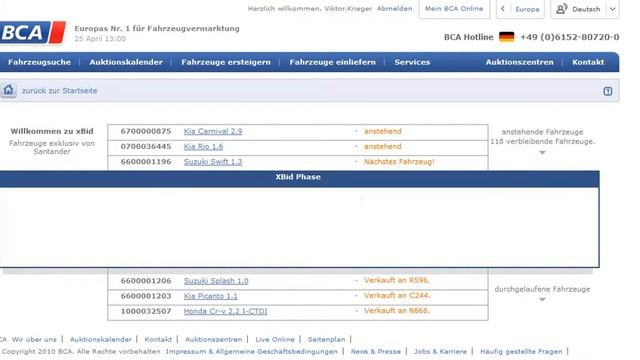This screenshot has height=360, width=640.
Task: Open Impressum & Allgemeine Geschäftsbedingungen link
Action: coord(252,351)
